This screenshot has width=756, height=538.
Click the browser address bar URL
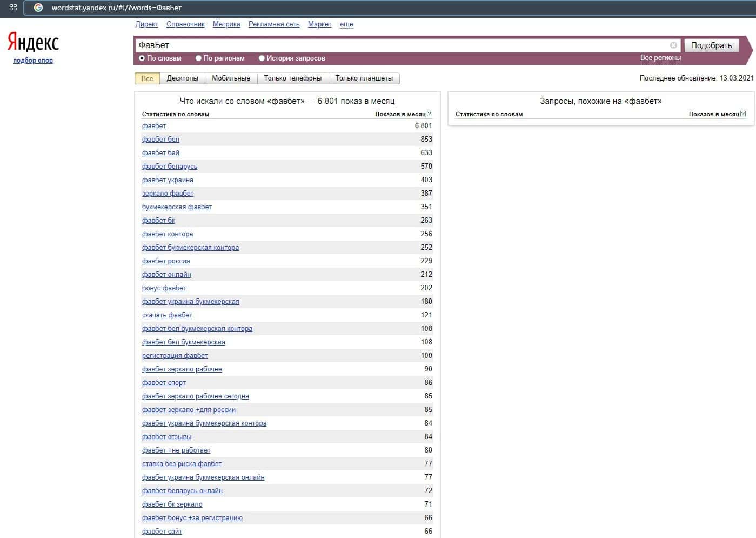tap(117, 8)
